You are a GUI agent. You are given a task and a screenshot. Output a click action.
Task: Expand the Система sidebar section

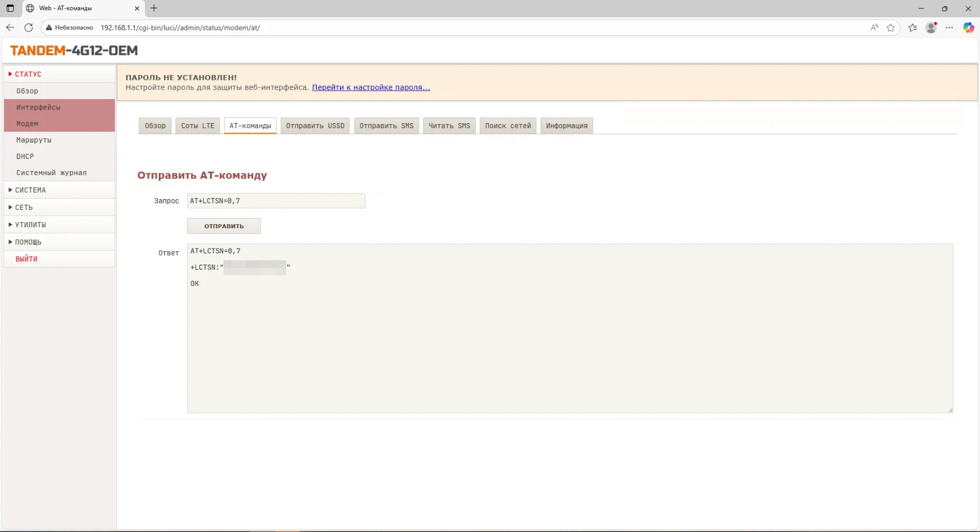tap(31, 190)
